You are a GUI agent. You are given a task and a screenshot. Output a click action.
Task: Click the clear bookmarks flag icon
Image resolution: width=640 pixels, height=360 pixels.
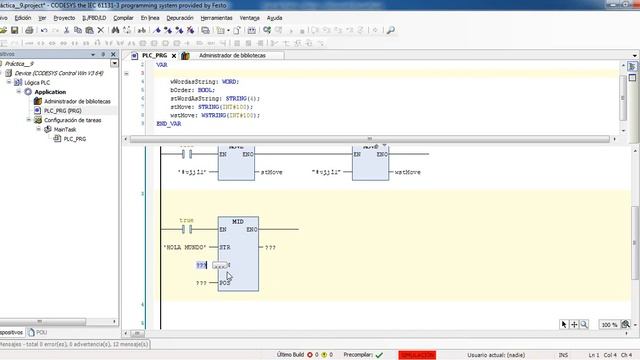(x=190, y=30)
